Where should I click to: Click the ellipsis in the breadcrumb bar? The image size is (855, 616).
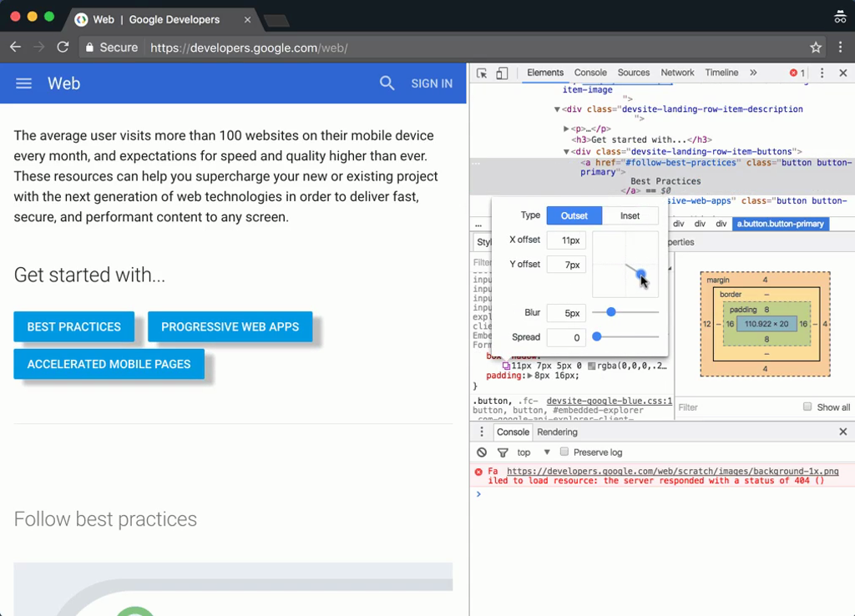coord(478,224)
